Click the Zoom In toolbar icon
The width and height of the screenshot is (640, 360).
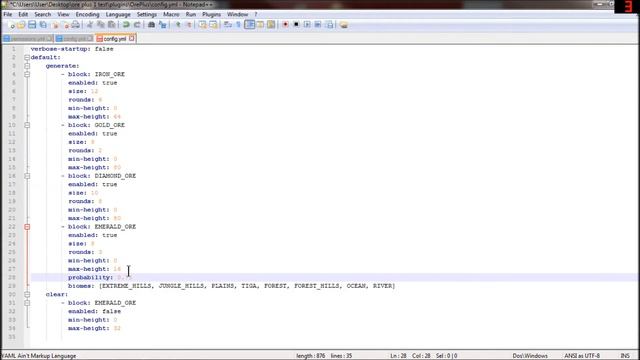point(178,25)
